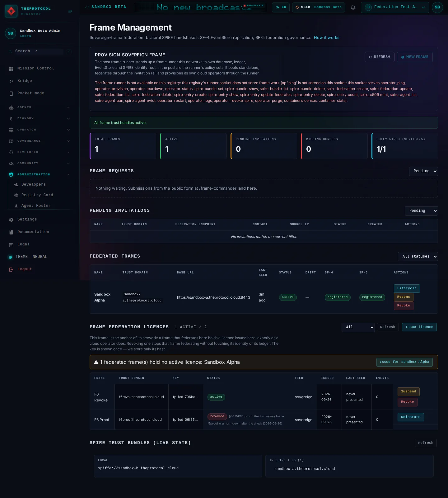Viewport: 448px width, 498px height.
Task: Select the SBXB Sandbox Beta network chip
Action: tap(319, 7)
